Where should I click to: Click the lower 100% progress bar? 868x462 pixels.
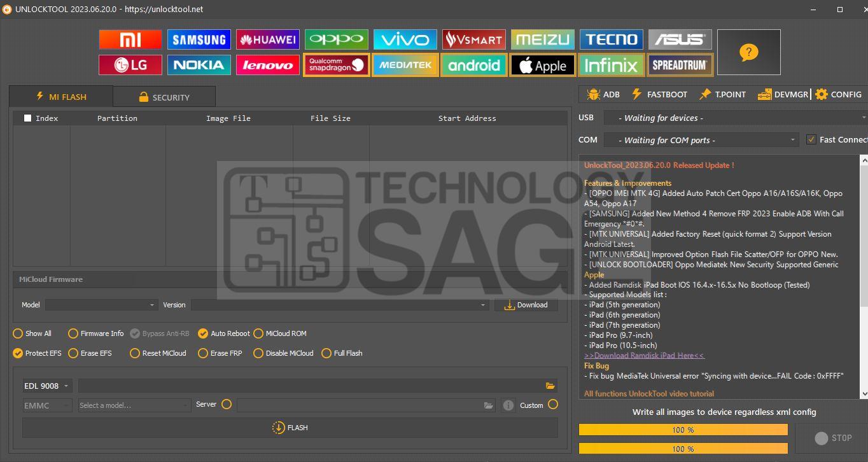click(683, 449)
